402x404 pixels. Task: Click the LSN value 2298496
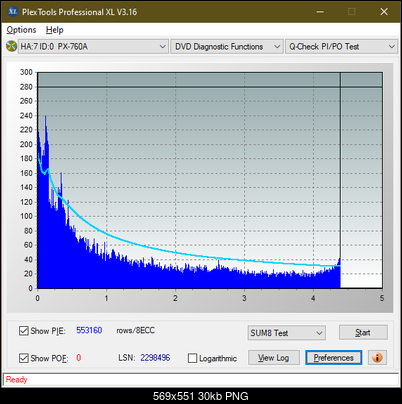click(x=155, y=358)
